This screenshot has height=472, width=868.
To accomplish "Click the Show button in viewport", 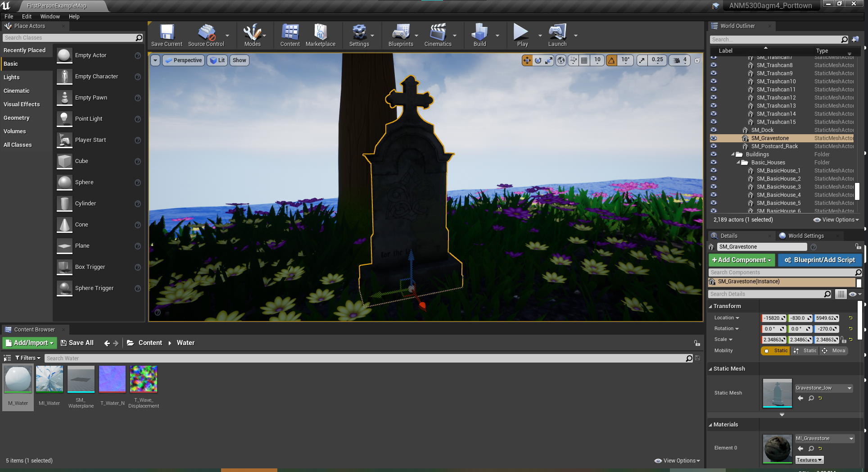I will [240, 60].
